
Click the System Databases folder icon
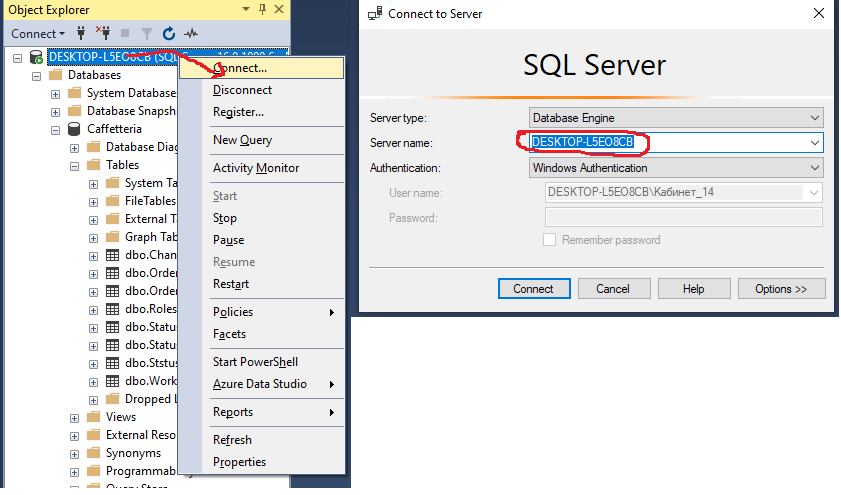point(75,93)
